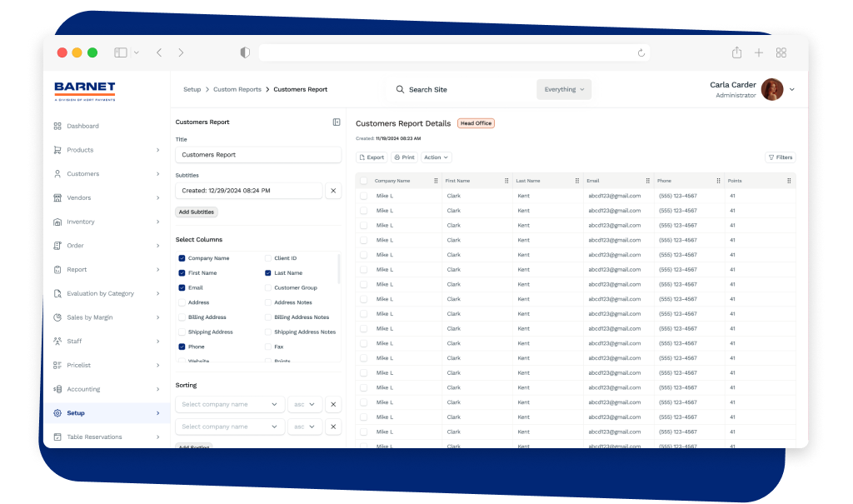Toggle the browser sidebar icon
Screen dimensions: 853x504
[121, 52]
